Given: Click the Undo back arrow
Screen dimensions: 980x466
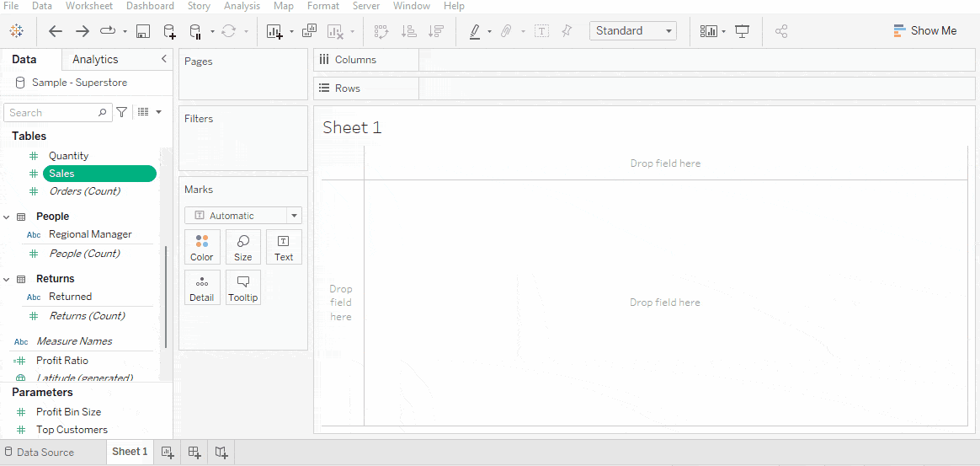Looking at the screenshot, I should click(x=56, y=31).
